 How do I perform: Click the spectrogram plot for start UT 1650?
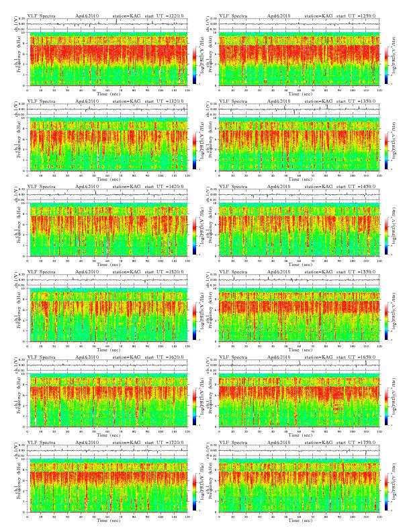(x=300, y=400)
